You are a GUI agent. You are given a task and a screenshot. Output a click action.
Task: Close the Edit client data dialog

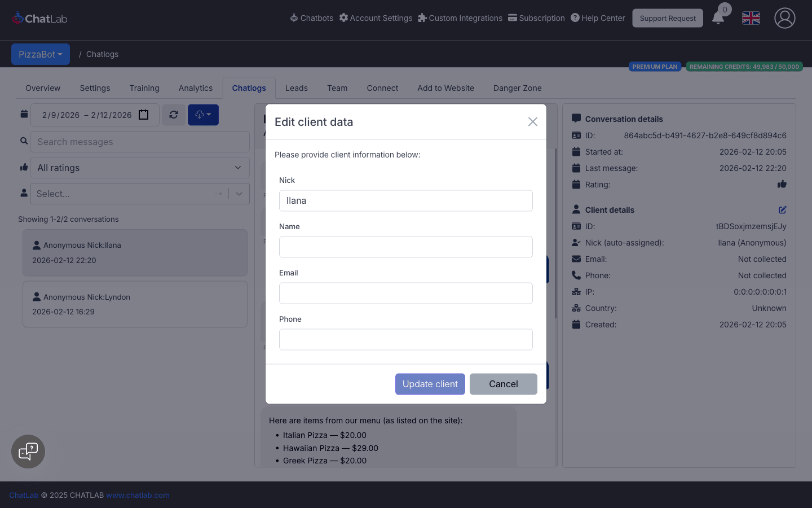(x=532, y=122)
